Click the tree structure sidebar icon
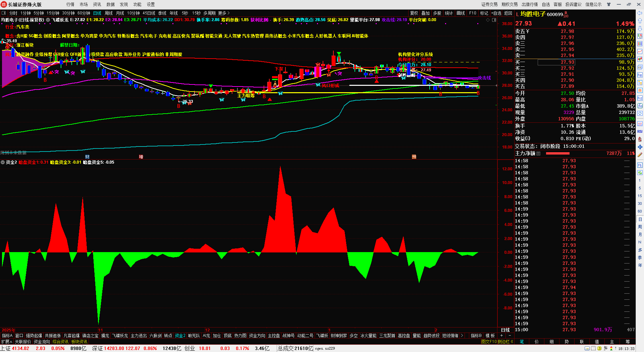Image resolution: width=644 pixels, height=352 pixels. (640, 83)
